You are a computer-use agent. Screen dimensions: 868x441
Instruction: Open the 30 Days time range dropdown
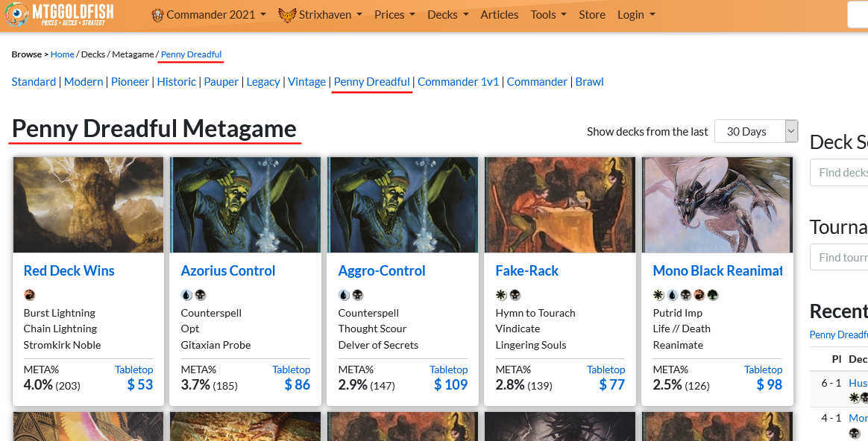click(x=755, y=131)
